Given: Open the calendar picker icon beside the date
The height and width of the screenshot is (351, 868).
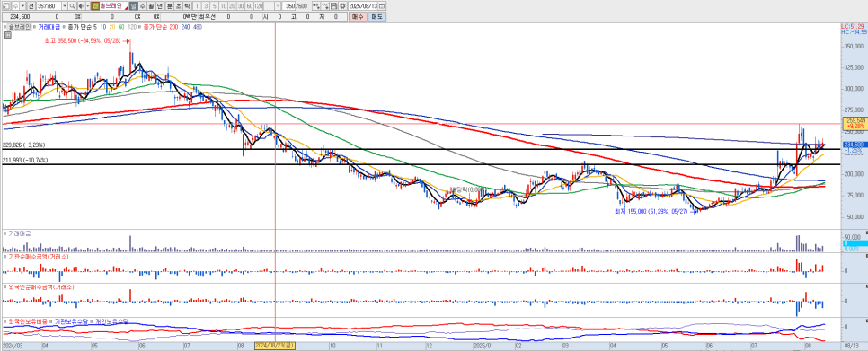Looking at the screenshot, I should point(382,5).
